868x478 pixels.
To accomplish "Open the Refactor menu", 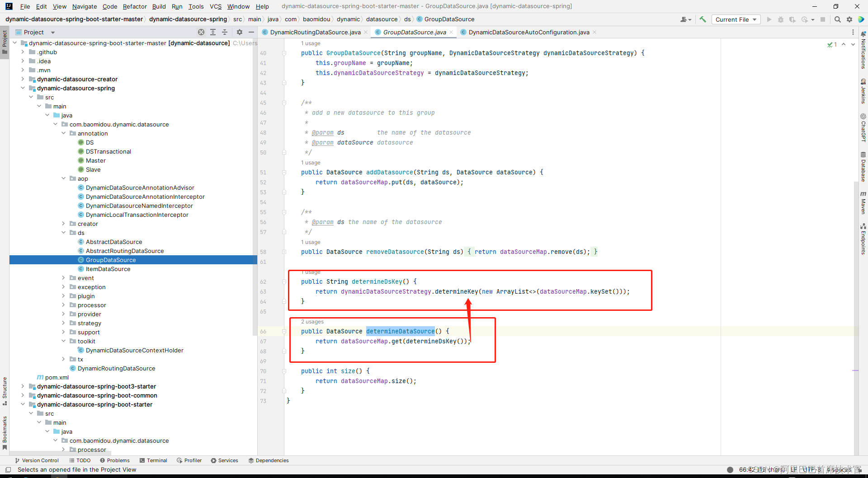I will (135, 6).
